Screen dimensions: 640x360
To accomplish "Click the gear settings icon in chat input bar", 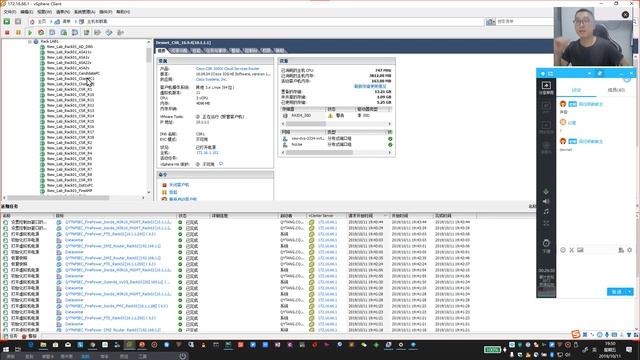I will pyautogui.click(x=629, y=250).
